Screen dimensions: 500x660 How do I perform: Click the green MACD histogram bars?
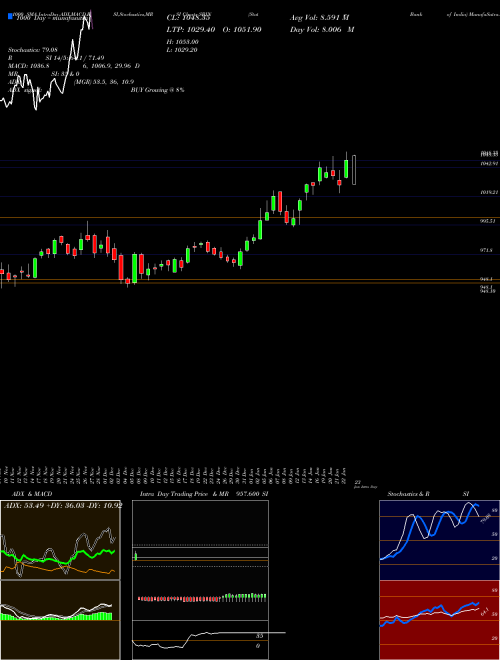click(x=57, y=616)
